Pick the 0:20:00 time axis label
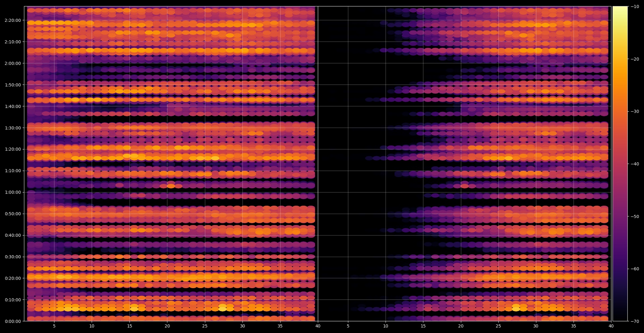 [13, 278]
